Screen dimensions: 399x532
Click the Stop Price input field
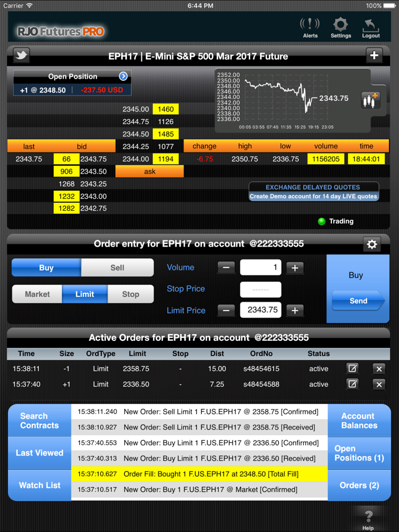[260, 289]
